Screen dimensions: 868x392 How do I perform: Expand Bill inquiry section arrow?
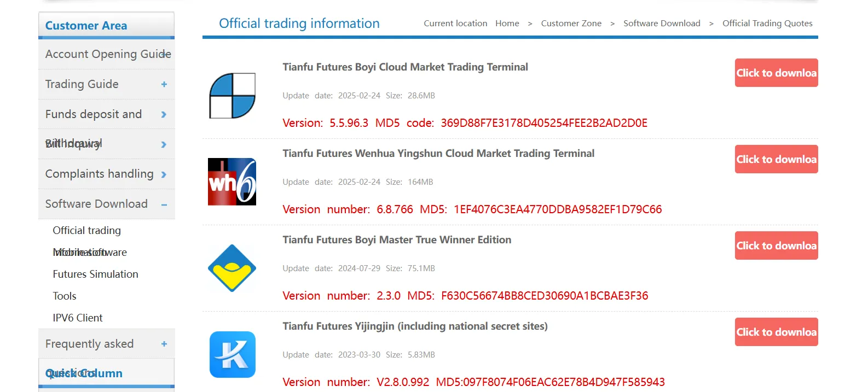[164, 144]
